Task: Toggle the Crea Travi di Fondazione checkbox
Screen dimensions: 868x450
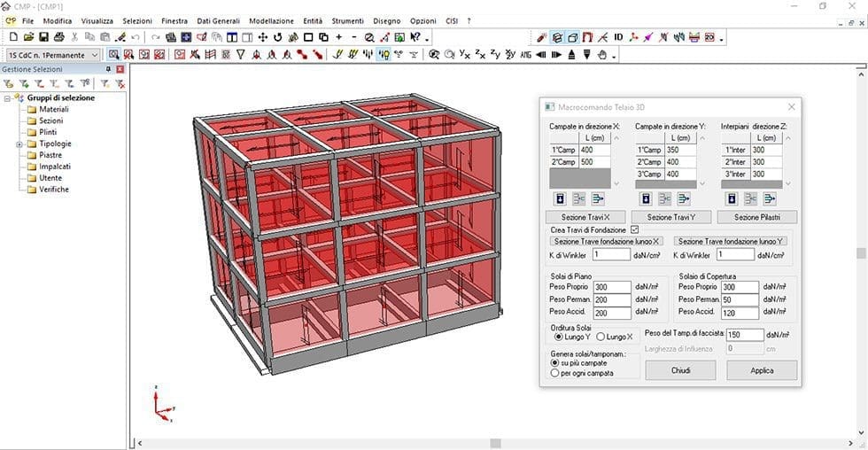Action: click(x=634, y=230)
